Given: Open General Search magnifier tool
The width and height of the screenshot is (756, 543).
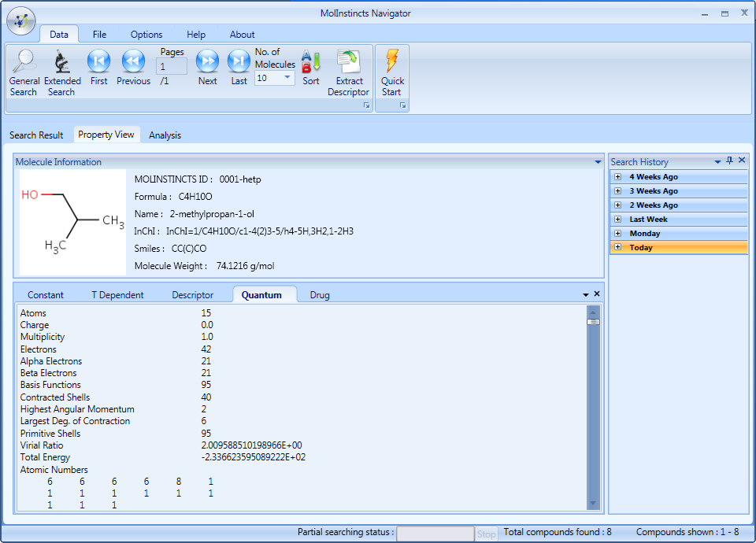Looking at the screenshot, I should (x=24, y=72).
